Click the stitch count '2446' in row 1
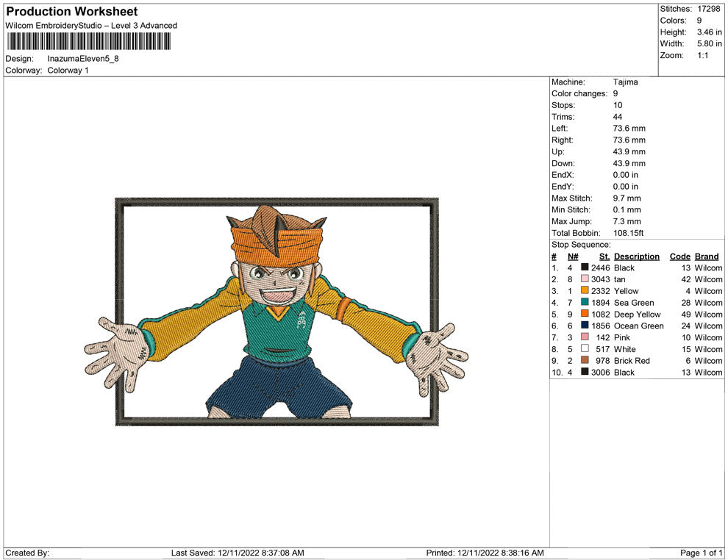728x560 pixels. [x=600, y=268]
